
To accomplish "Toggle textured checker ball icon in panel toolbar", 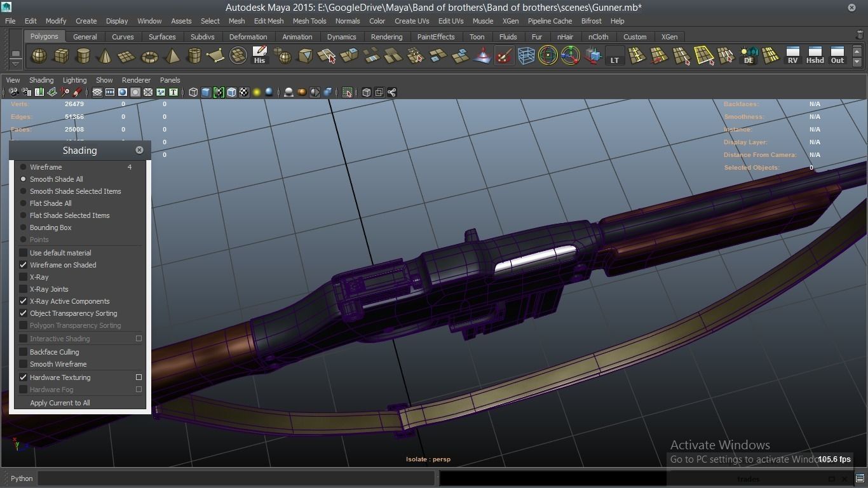I will click(x=244, y=92).
